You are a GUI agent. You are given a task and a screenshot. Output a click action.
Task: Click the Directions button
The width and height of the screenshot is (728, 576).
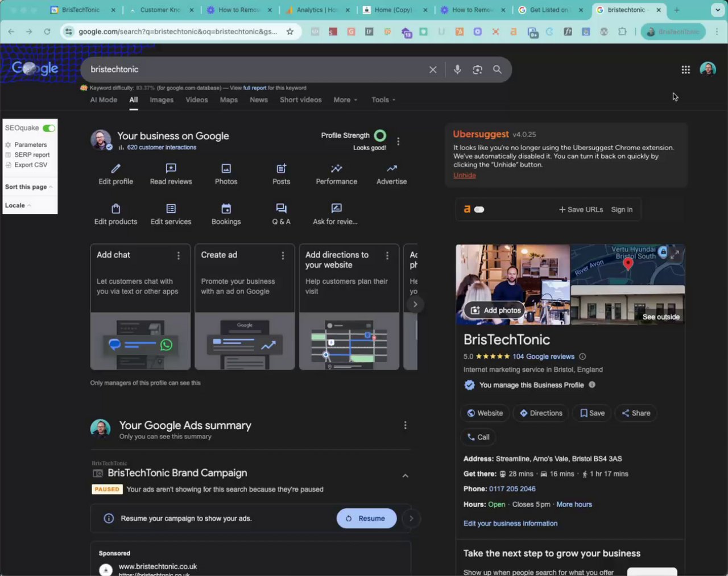click(x=541, y=413)
